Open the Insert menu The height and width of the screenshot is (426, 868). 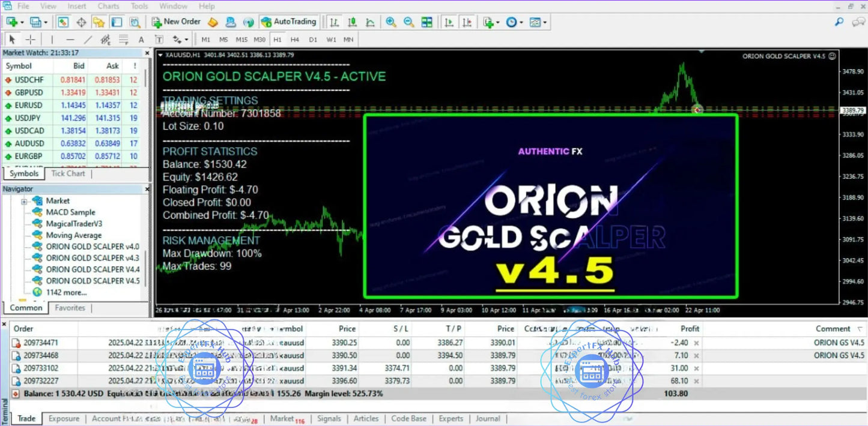[x=77, y=6]
